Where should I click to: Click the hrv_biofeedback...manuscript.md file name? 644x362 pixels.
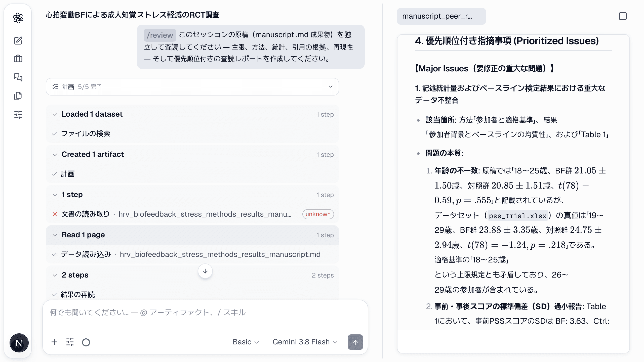point(220,254)
